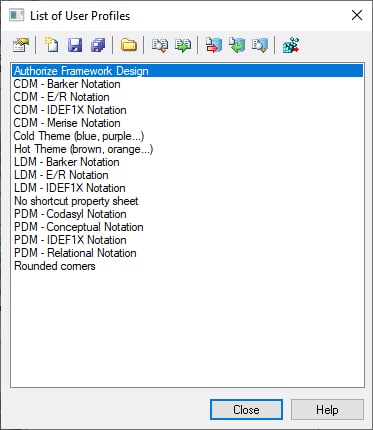Open the Properties toolbar icon
The image size is (373, 430).
point(21,45)
